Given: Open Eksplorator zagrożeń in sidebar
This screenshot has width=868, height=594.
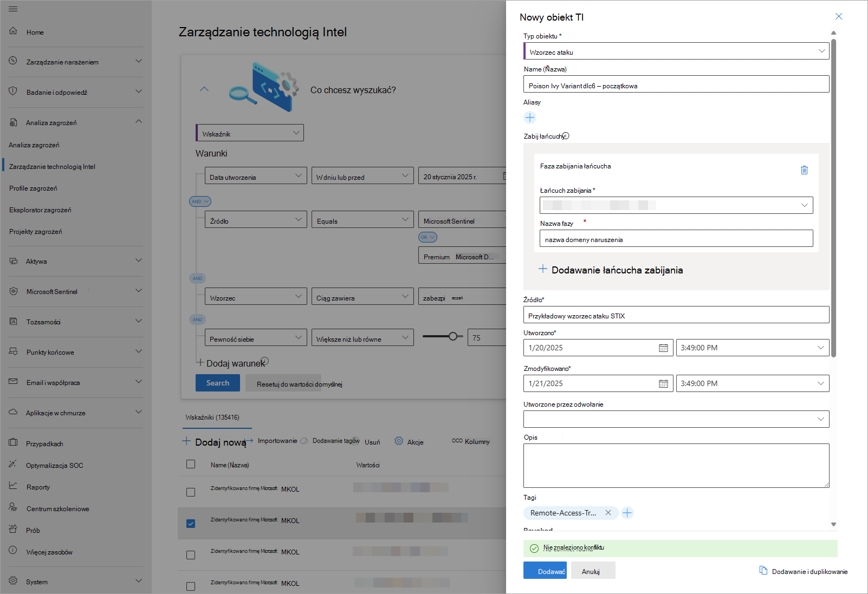Looking at the screenshot, I should 40,210.
